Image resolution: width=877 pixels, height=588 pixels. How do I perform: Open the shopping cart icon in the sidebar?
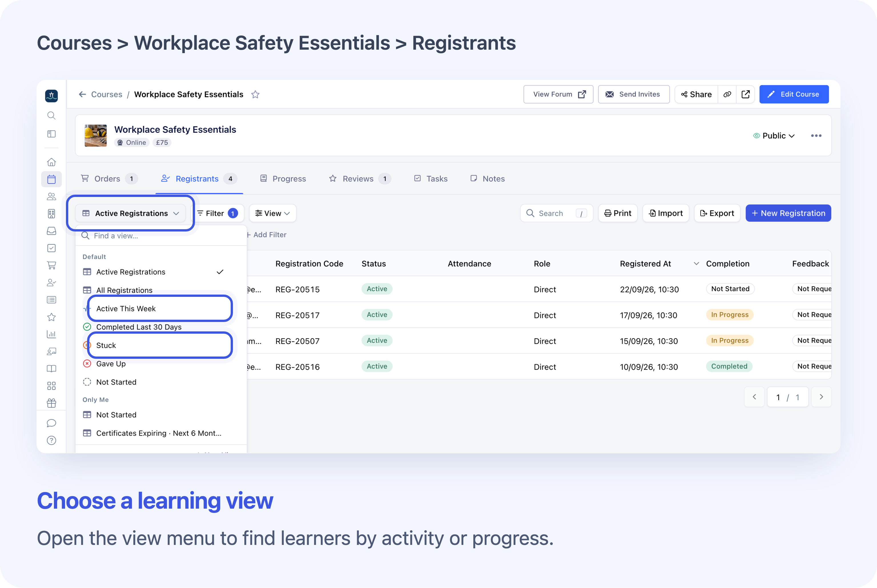(x=51, y=265)
